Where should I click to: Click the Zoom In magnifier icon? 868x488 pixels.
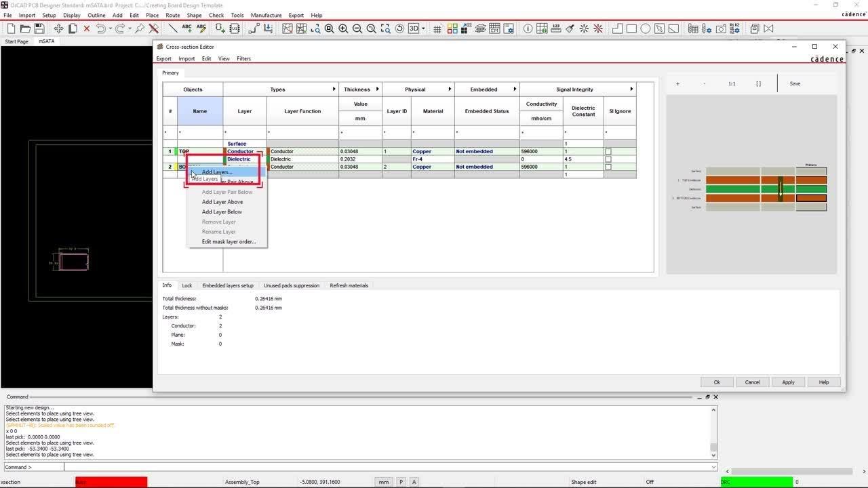click(343, 28)
